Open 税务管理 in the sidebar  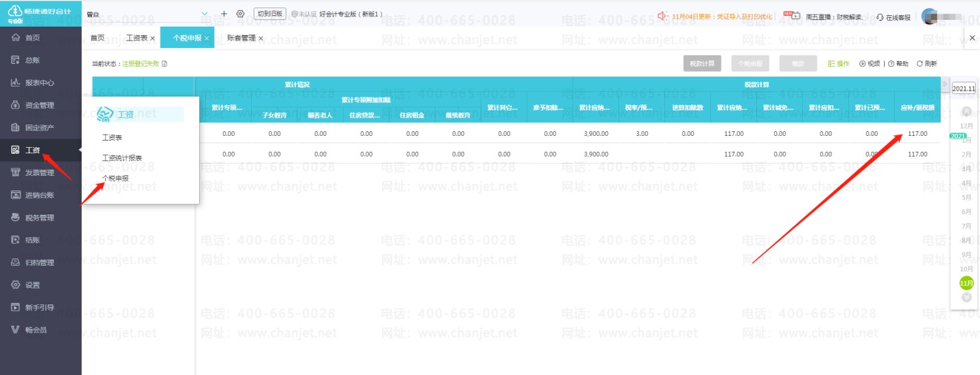click(39, 217)
